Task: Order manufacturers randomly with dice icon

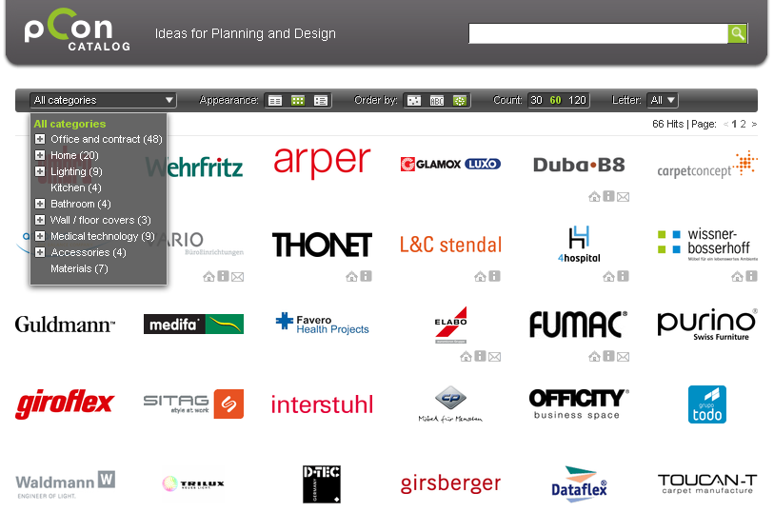Action: [x=413, y=101]
